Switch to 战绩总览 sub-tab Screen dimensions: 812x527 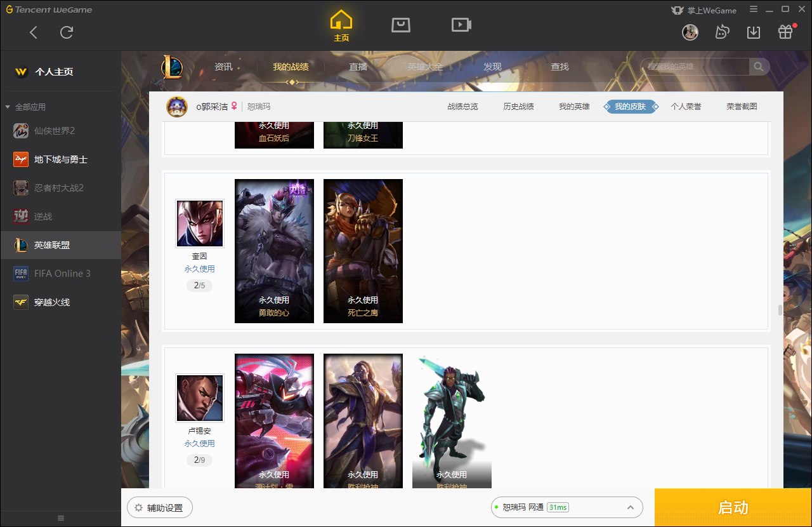coord(462,107)
